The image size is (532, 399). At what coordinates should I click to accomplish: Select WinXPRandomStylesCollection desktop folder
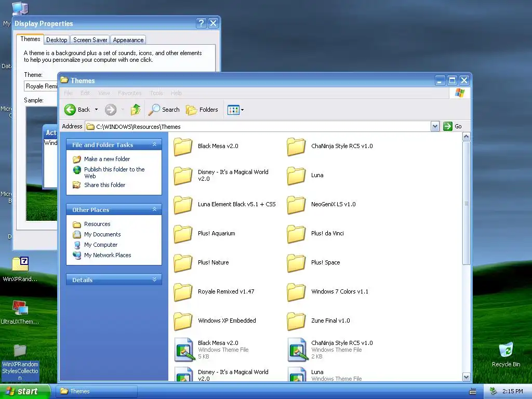20,363
